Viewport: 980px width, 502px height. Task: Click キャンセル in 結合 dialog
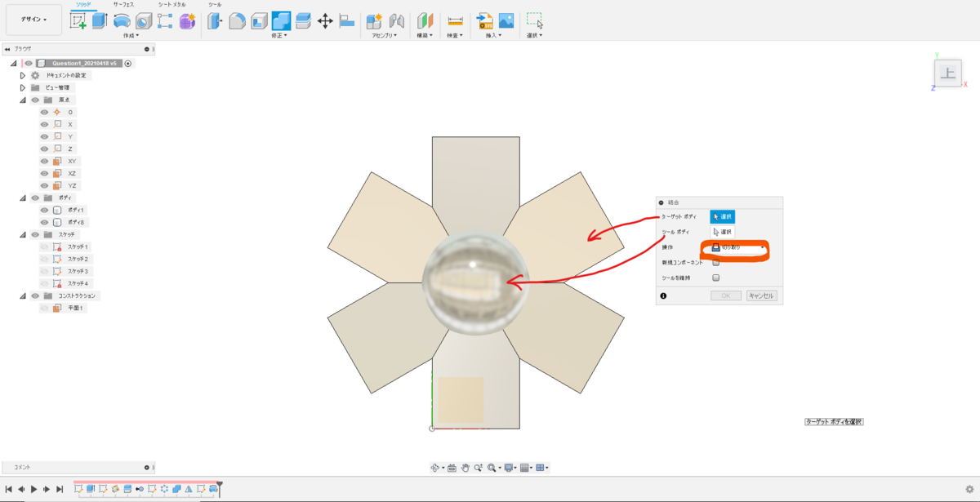click(761, 295)
